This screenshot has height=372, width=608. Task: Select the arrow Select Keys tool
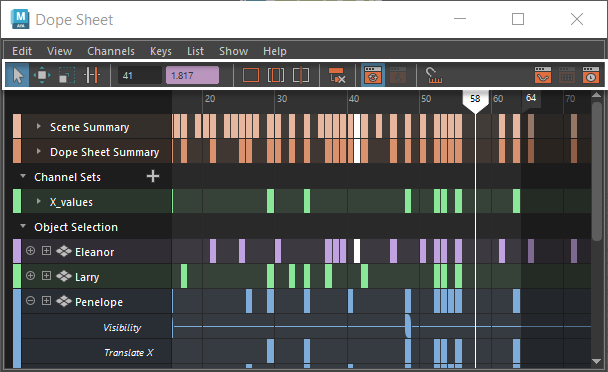tap(17, 75)
